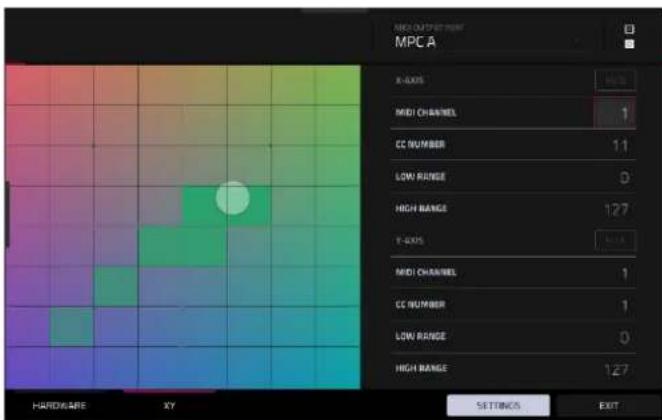662x420 pixels.
Task: Toggle the button on the X-AXIS row
Action: click(x=615, y=80)
